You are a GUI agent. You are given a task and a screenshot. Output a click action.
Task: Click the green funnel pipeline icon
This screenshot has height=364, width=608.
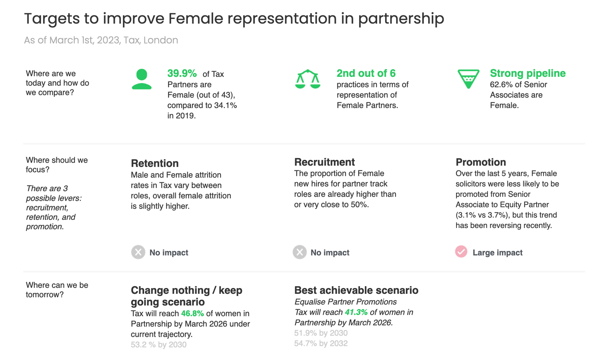468,79
